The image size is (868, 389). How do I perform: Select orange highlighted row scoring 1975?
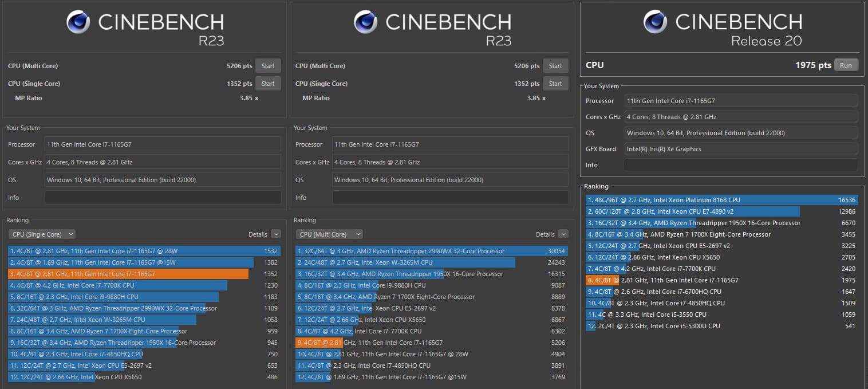point(721,280)
